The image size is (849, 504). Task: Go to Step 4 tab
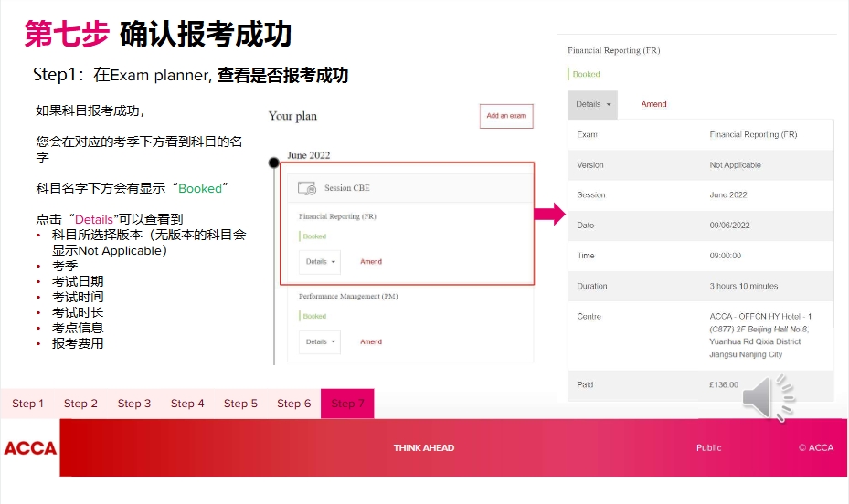(187, 404)
